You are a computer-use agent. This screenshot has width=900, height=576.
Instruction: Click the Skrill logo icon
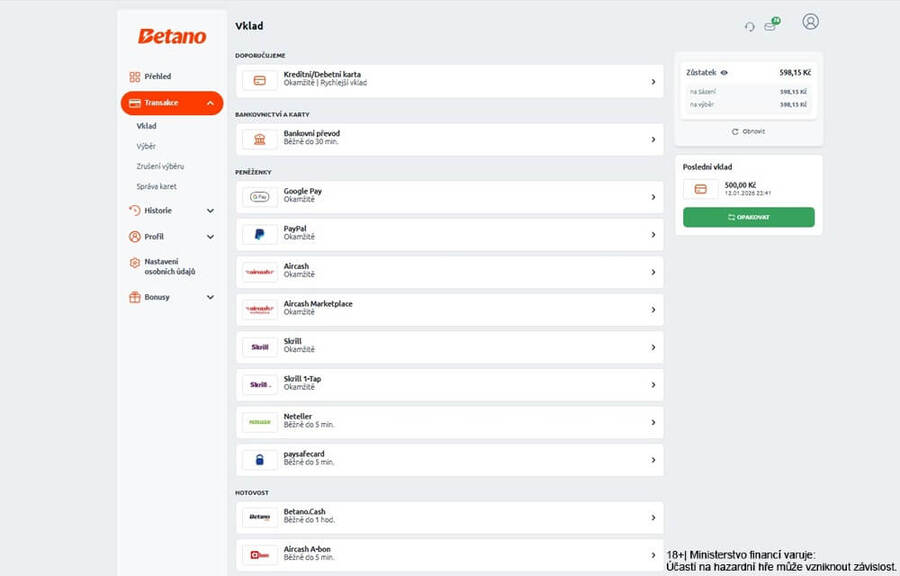click(x=260, y=347)
